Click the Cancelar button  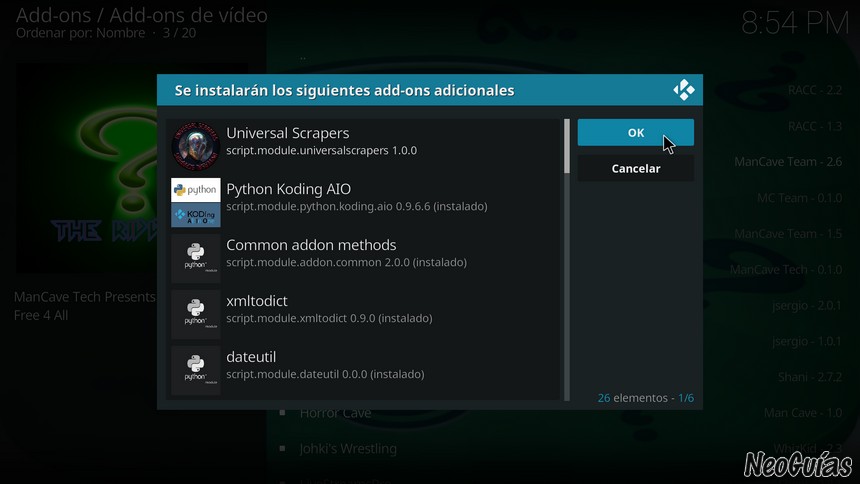point(635,168)
